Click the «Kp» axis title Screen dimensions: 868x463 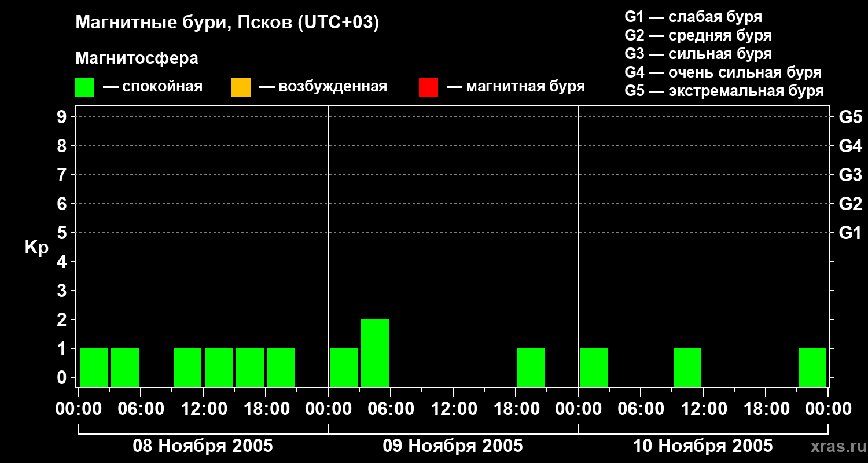pyautogui.click(x=36, y=248)
